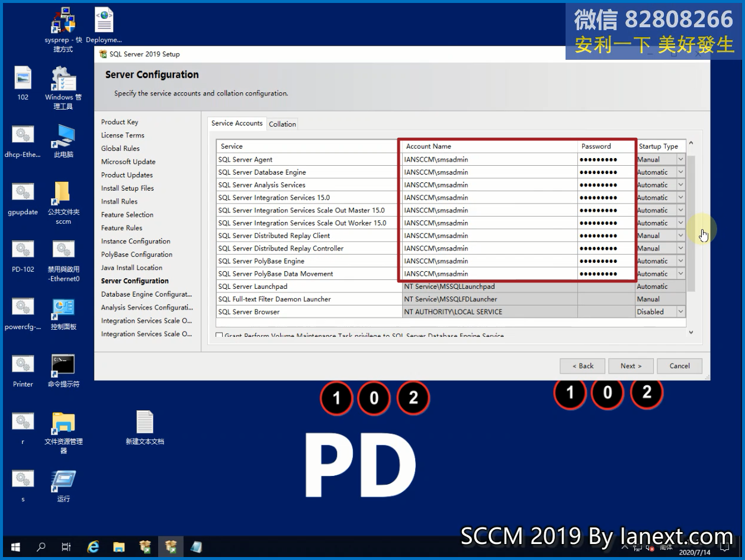Open the 公共文件夹 sccm folder shortcut
Image resolution: width=745 pixels, height=560 pixels.
click(x=63, y=203)
